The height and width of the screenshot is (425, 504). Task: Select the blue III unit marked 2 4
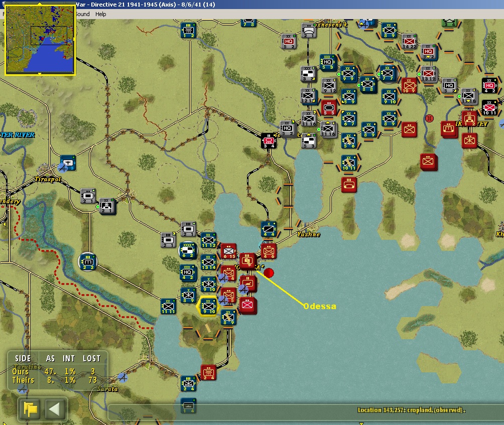click(188, 383)
